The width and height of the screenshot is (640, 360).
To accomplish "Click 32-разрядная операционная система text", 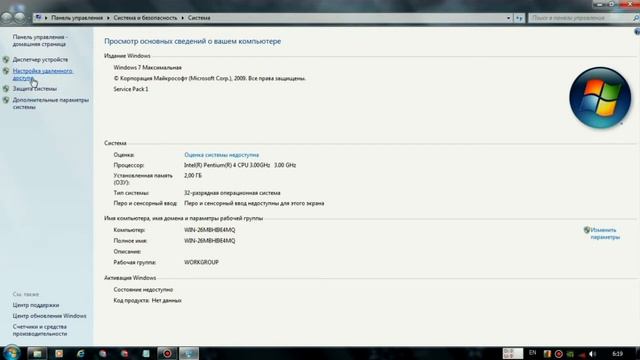I will (x=232, y=193).
